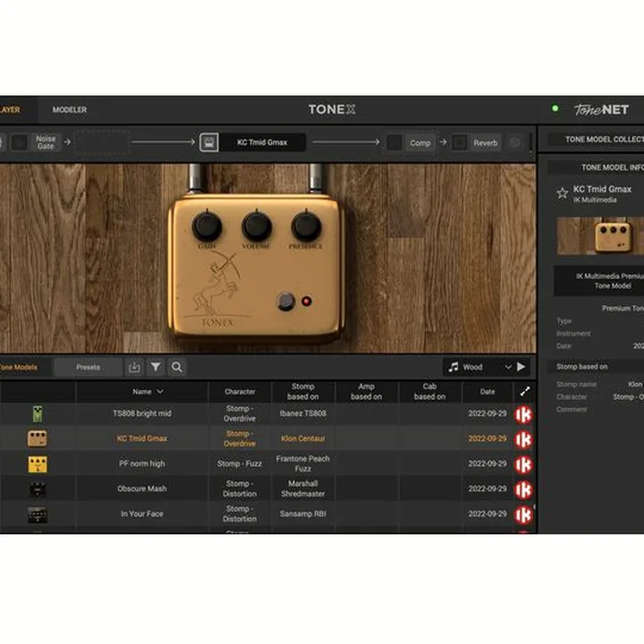Click the Sansamp RBI cell

coord(303,513)
